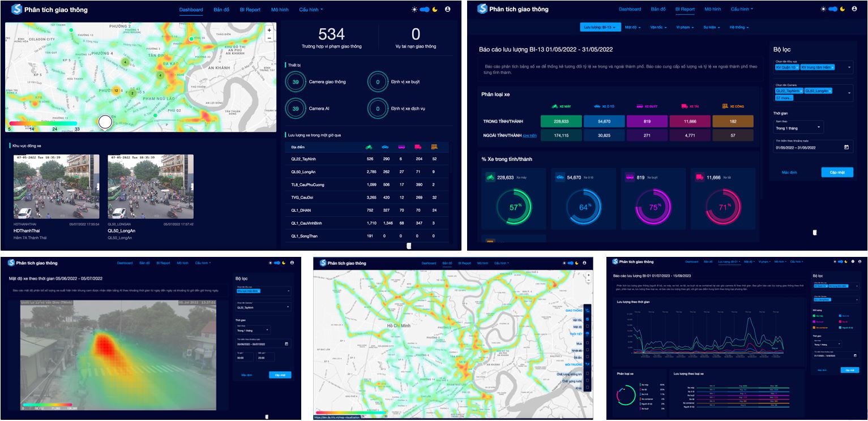Click the Cập nhật button in the BI-13 filter
Viewport: 868px width, 421px height.
(837, 172)
